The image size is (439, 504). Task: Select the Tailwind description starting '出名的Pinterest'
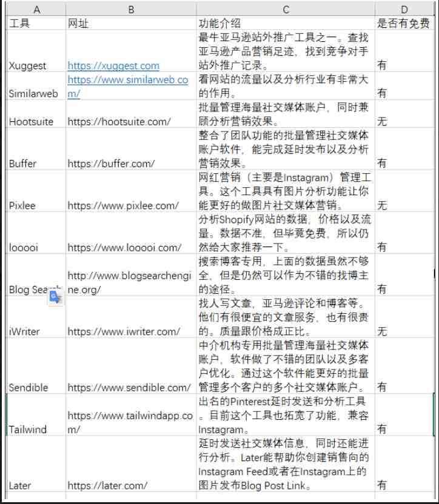(286, 415)
